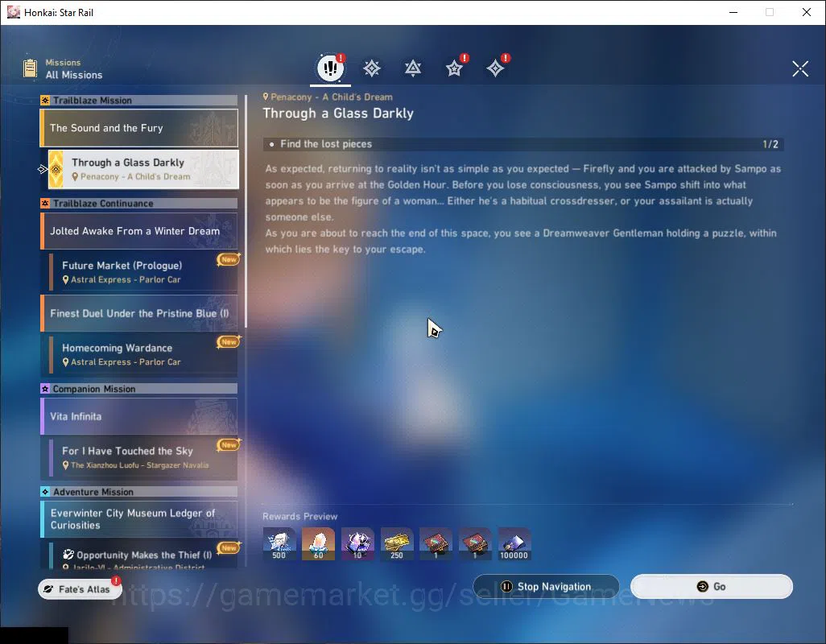The width and height of the screenshot is (826, 644).
Task: Switch to the Trailblaze Mission filter tab
Action: (372, 68)
